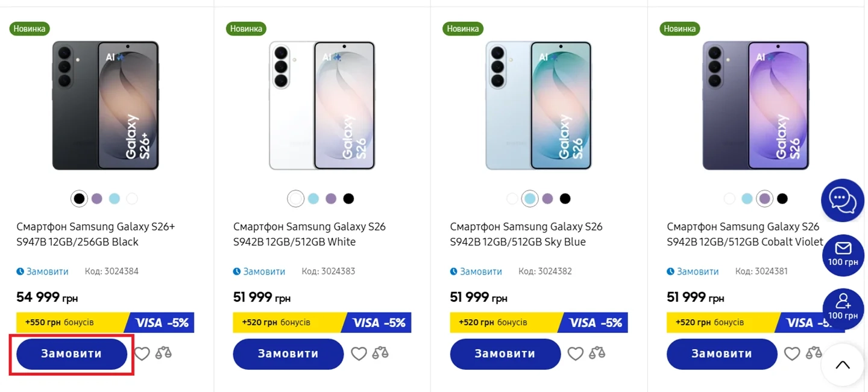Favorite the Galaxy S26 Sky Blue
The width and height of the screenshot is (868, 392).
(x=576, y=353)
